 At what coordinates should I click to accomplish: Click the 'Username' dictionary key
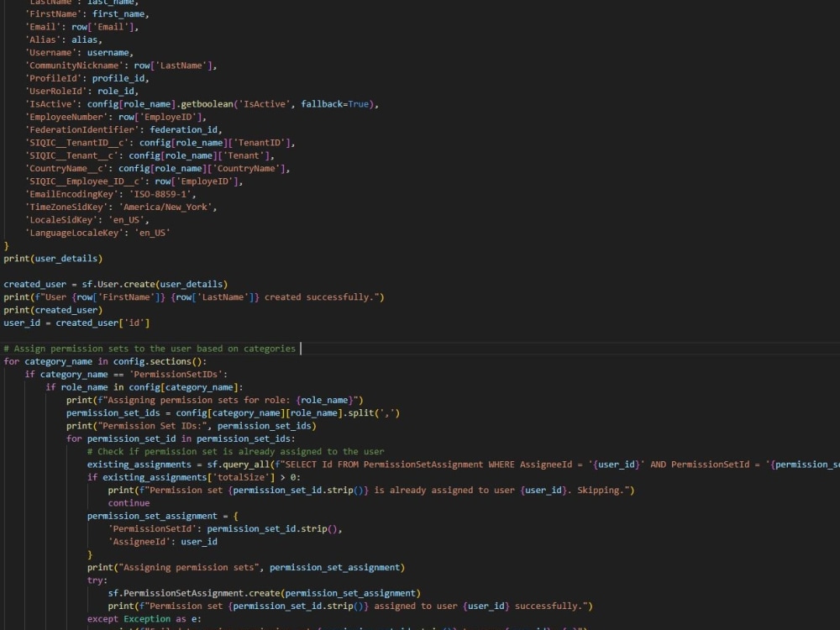click(x=51, y=52)
